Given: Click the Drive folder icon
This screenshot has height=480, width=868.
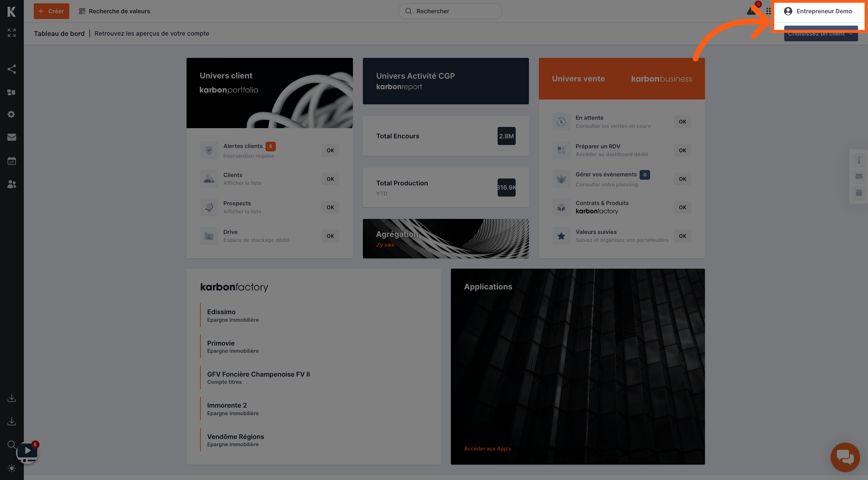Looking at the screenshot, I should point(209,236).
